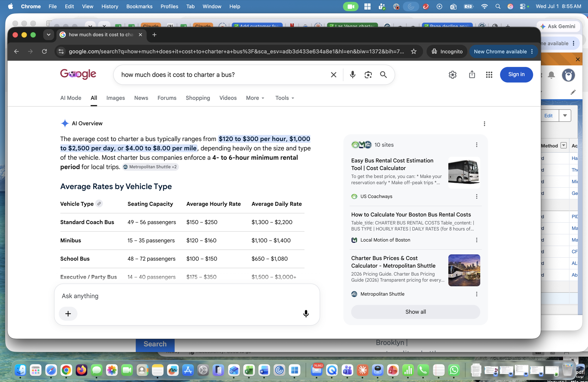The width and height of the screenshot is (588, 382).
Task: Click Edit button in background window
Action: tap(548, 116)
